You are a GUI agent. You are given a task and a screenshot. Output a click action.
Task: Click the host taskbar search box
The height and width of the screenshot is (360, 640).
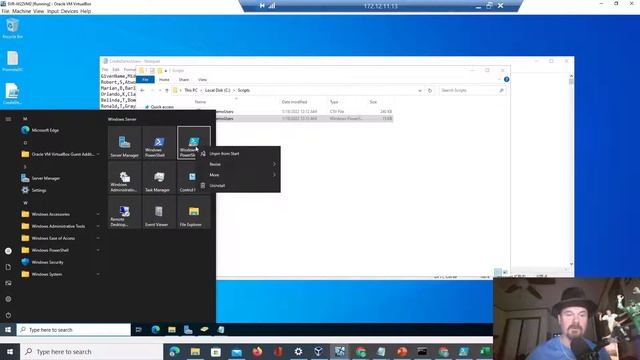click(x=91, y=351)
